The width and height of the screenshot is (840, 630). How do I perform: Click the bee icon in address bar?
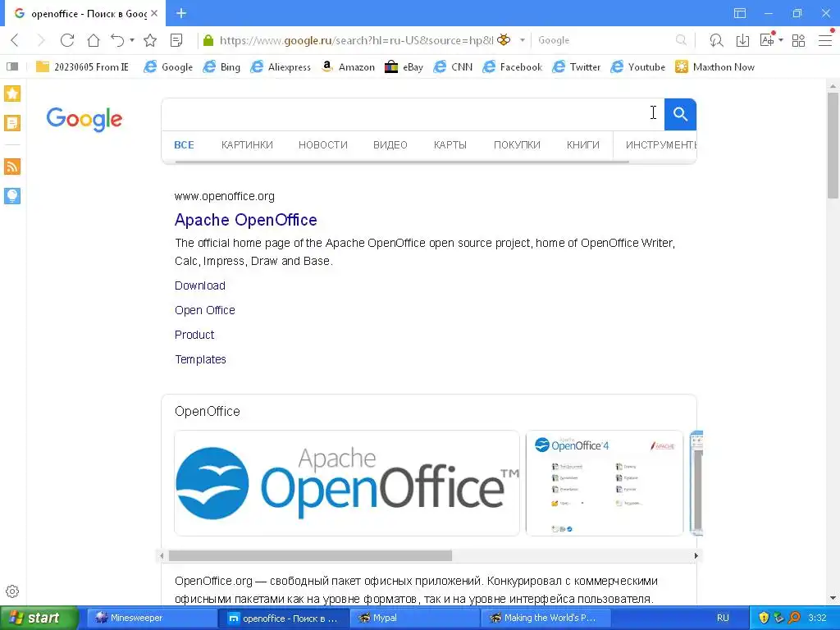point(504,39)
